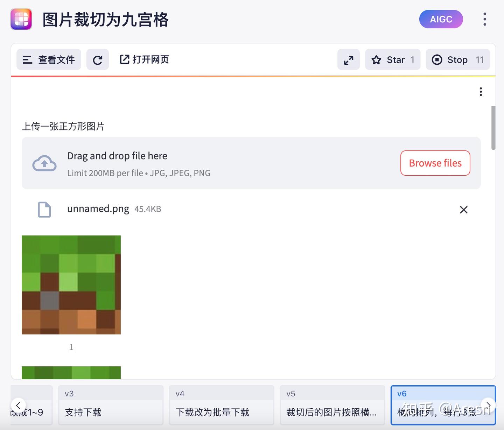
Task: Click the 打开网页 external link icon
Action: 125,59
